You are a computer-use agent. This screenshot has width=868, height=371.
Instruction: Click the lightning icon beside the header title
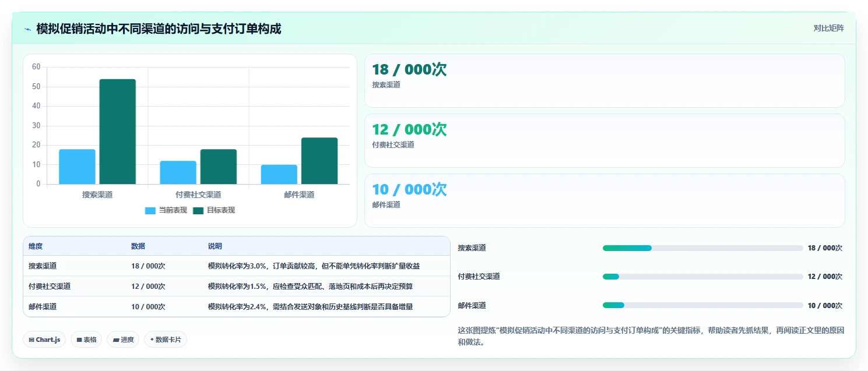tap(27, 29)
